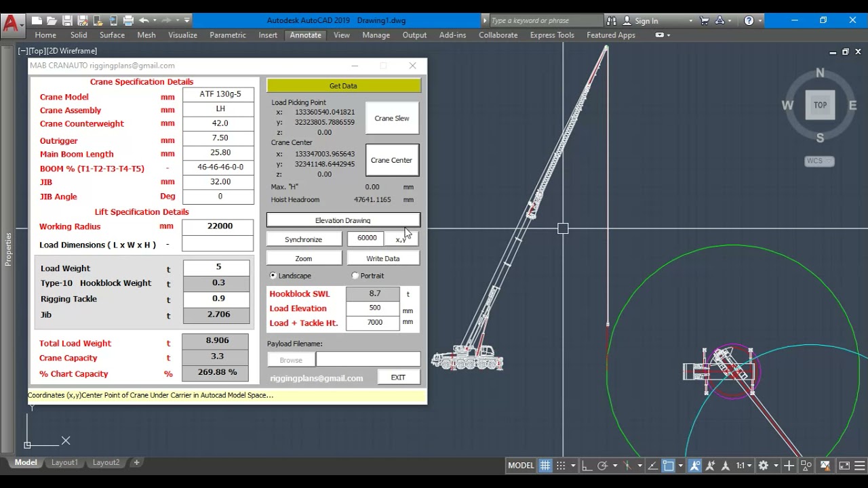Screen dimensions: 868x488
Task: Open status bar Customization menu icon
Action: [860, 466]
